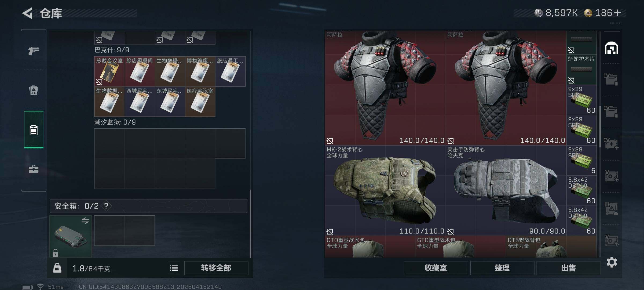
Task: Click the stash vertical scrollbar
Action: (x=600, y=126)
